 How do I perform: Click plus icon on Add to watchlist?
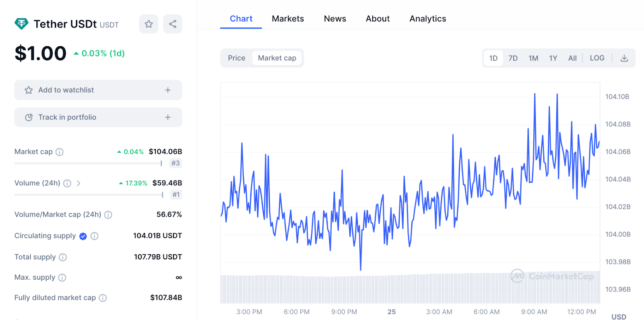point(168,90)
